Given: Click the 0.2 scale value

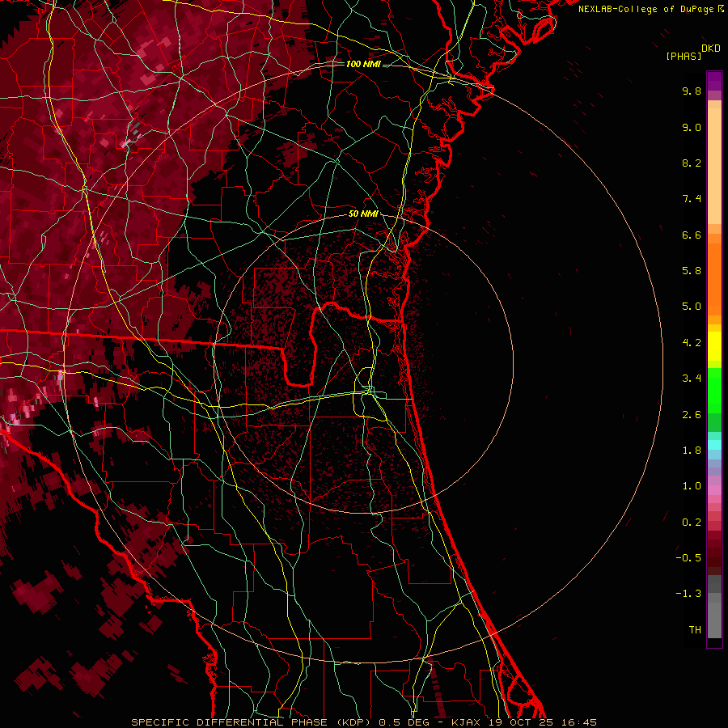Looking at the screenshot, I should point(692,523).
